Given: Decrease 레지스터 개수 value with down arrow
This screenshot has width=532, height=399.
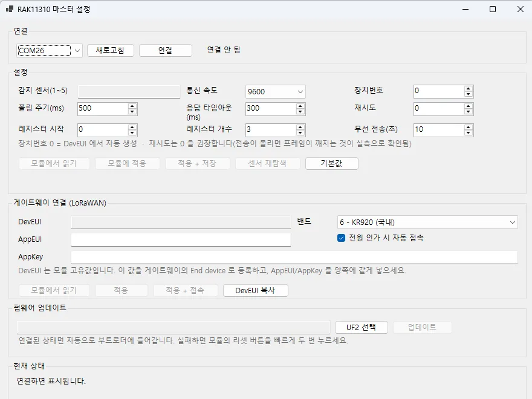Looking at the screenshot, I should point(300,132).
